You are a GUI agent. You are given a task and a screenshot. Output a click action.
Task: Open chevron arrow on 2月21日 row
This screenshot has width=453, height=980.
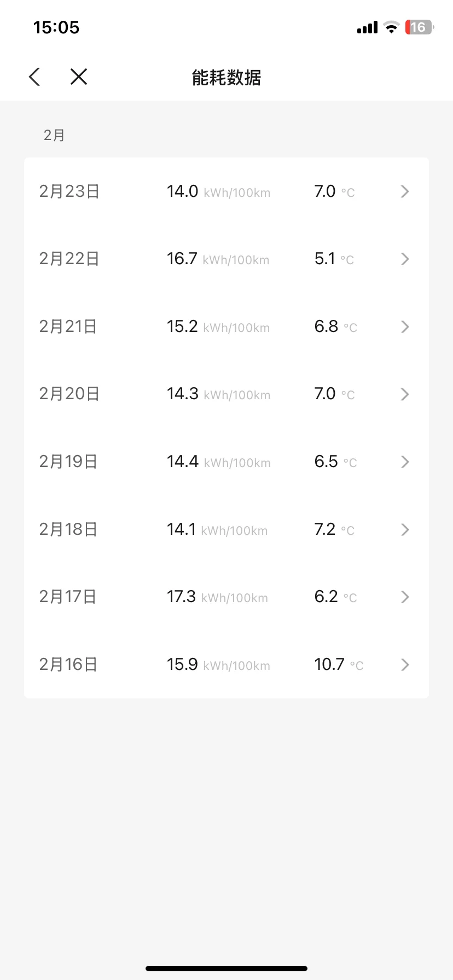405,326
